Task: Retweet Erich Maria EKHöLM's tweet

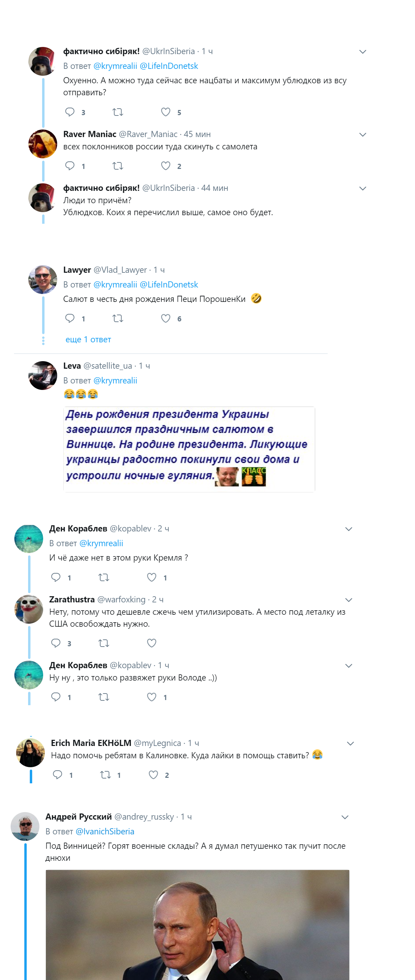Action: point(105,774)
